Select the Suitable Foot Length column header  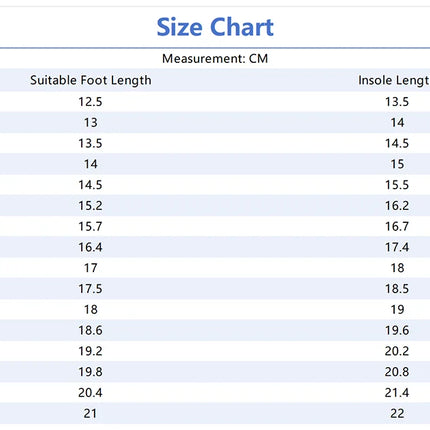(x=91, y=80)
